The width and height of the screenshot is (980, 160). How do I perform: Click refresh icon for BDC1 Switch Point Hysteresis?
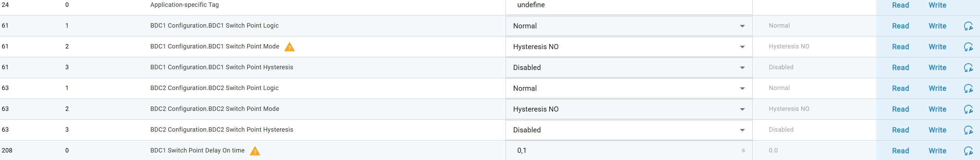tap(968, 68)
